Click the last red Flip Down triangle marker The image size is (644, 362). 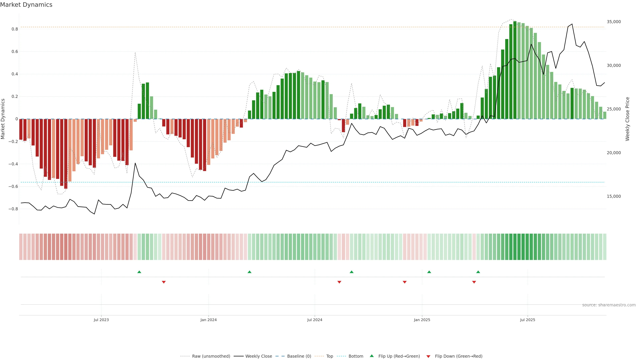pos(474,282)
